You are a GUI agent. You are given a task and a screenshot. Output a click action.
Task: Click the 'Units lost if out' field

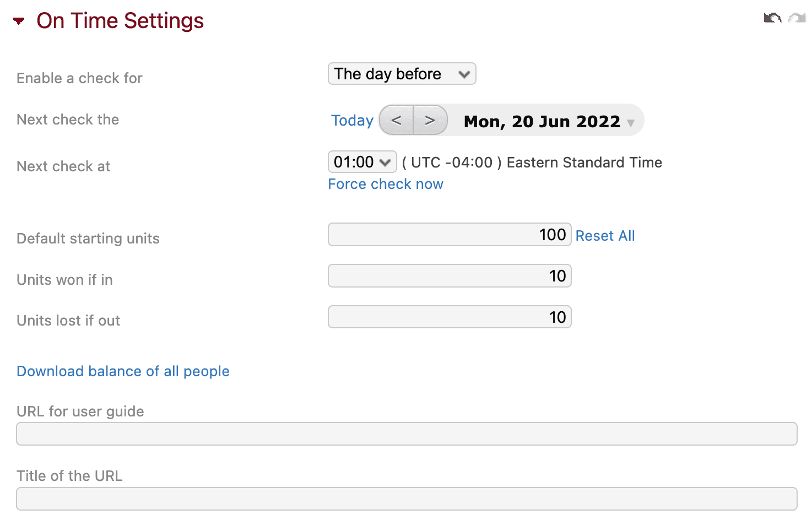click(449, 317)
